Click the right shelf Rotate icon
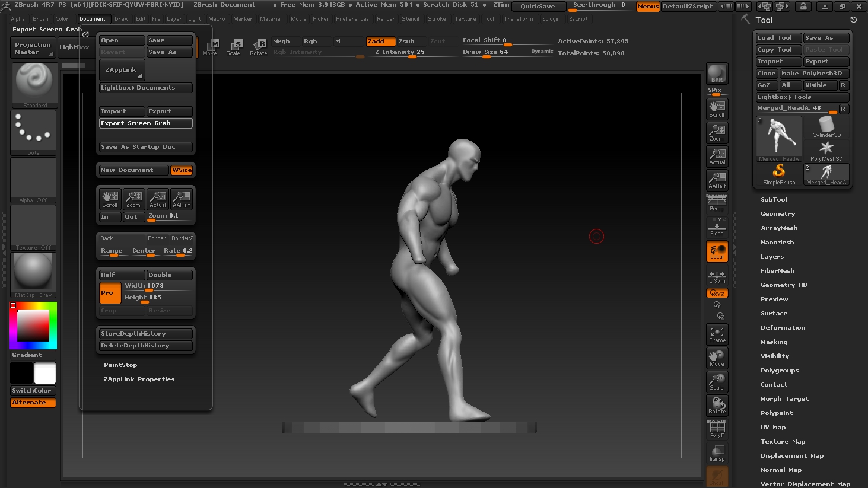Viewport: 868px width, 488px height. pyautogui.click(x=717, y=406)
